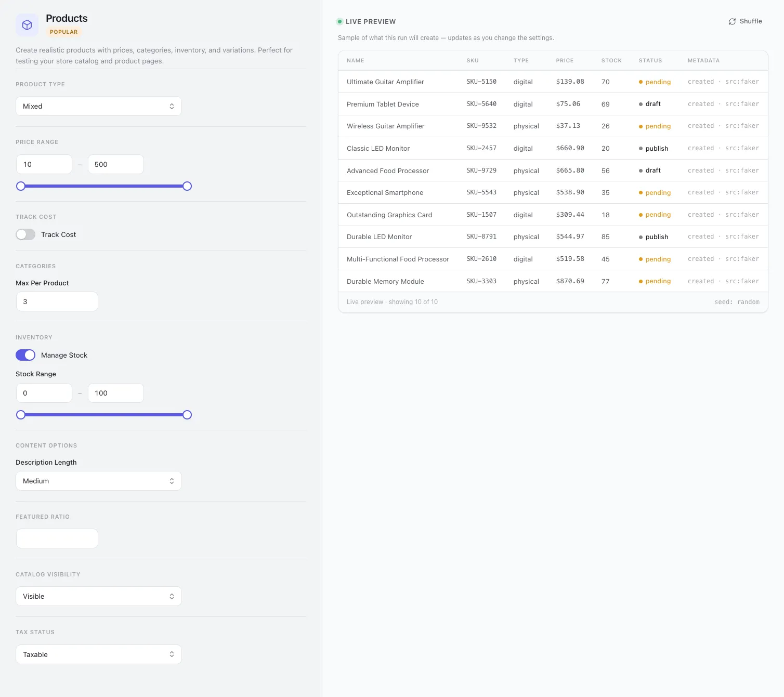This screenshot has width=784, height=697.
Task: Select the Ultimate Guitar Amplifier row name
Action: click(x=385, y=82)
